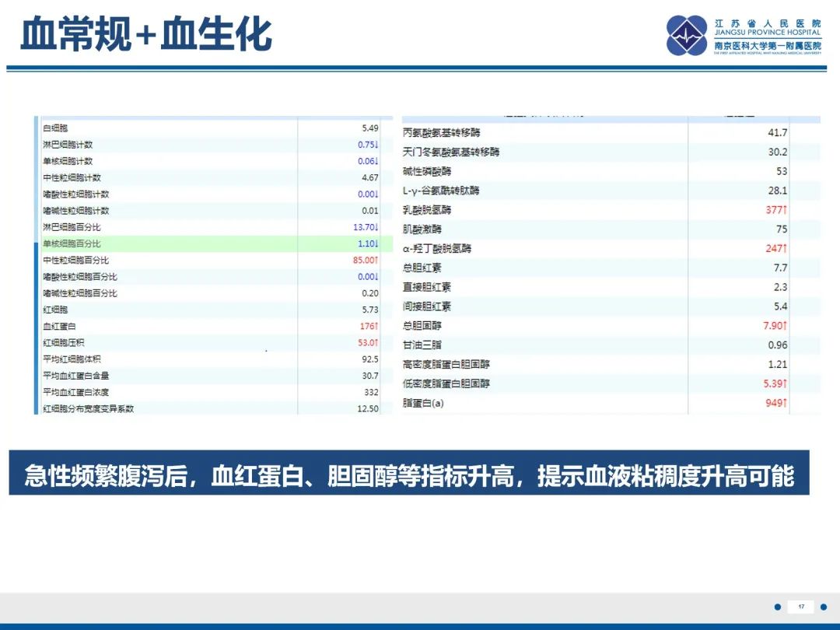Select the 嗜碱性粒细胞计数 row label
The image size is (840, 630).
(75, 211)
